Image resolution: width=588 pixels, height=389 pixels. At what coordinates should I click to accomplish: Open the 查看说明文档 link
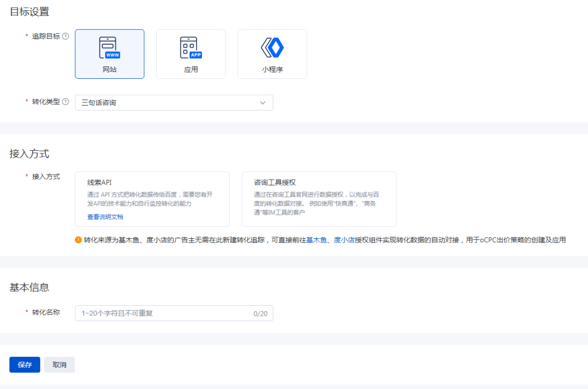coord(105,217)
